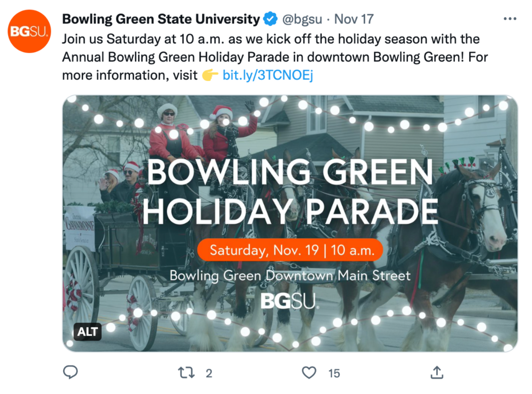The width and height of the screenshot is (532, 394).
Task: Open the three-dot more options menu
Action: point(509,19)
